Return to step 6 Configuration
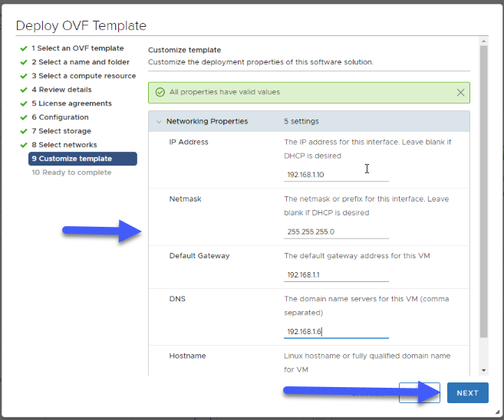 [x=60, y=117]
